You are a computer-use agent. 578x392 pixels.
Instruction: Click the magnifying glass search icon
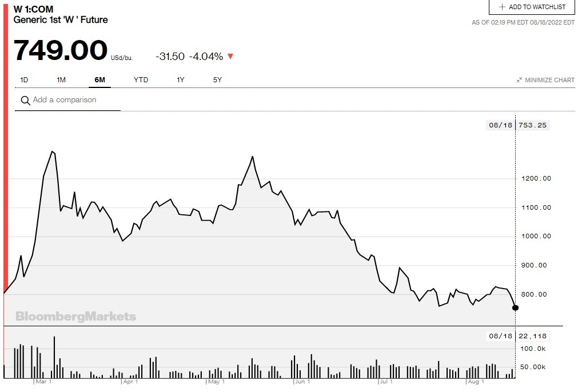(25, 101)
